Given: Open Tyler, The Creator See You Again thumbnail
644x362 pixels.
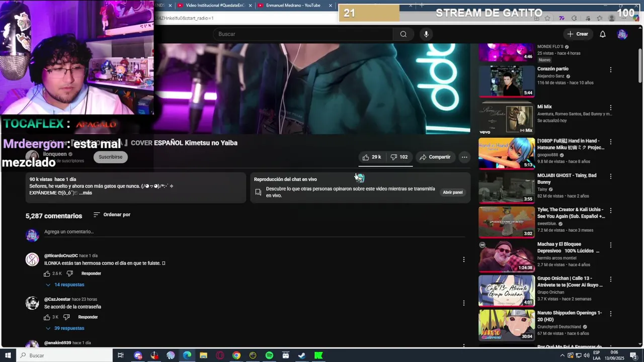Looking at the screenshot, I should click(x=506, y=222).
